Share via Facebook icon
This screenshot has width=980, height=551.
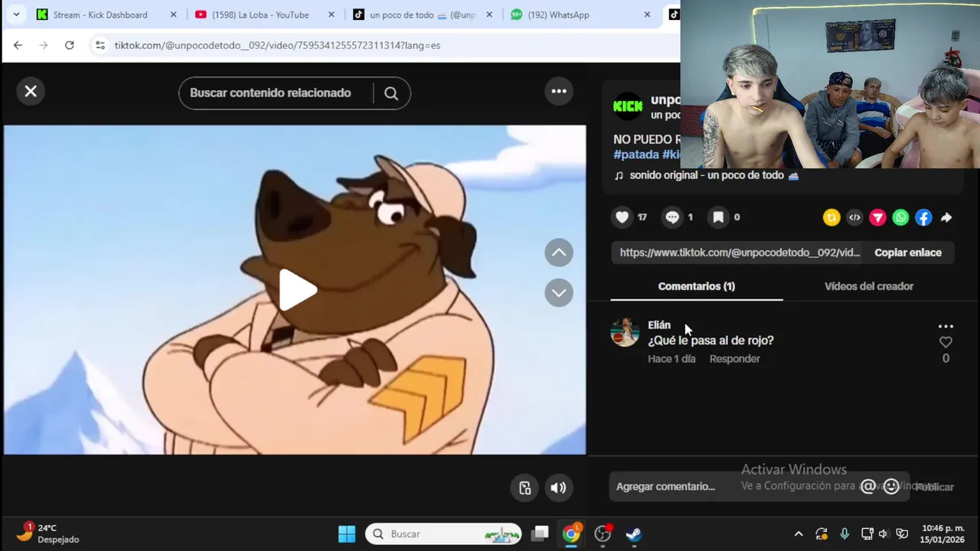pos(923,218)
